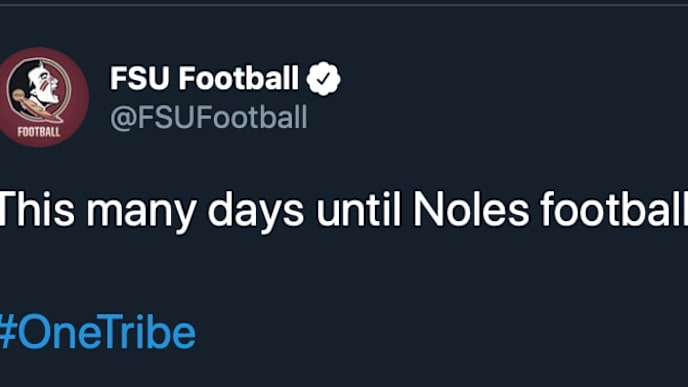The width and height of the screenshot is (688, 387).
Task: Click empty tweet area right of handle
Action: [x=496, y=118]
